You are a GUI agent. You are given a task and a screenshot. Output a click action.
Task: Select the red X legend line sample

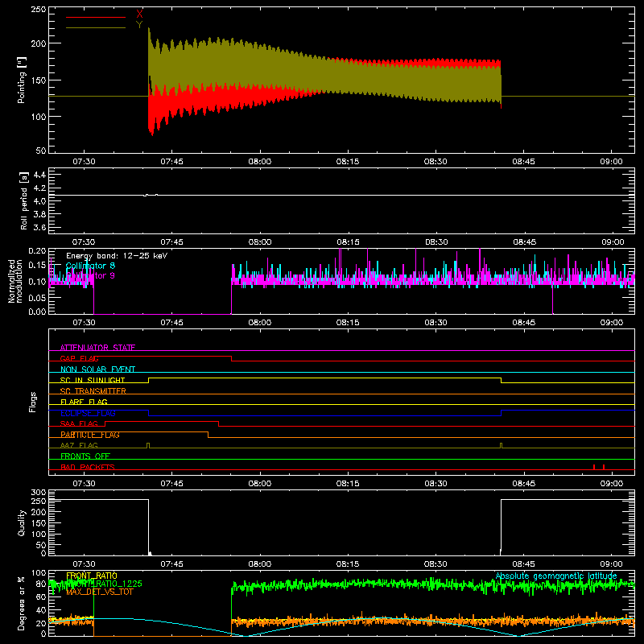click(96, 17)
